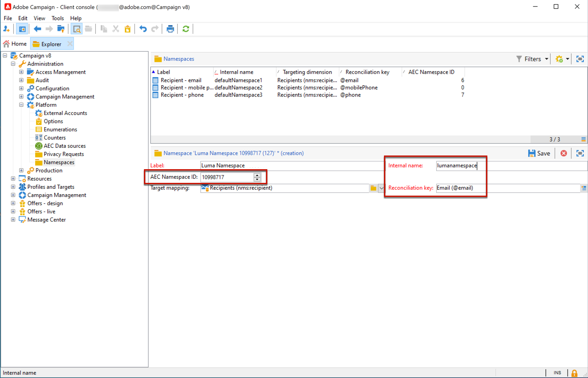Select the 'Recipient - phone' row
The height and width of the screenshot is (378, 588).
tap(308, 95)
